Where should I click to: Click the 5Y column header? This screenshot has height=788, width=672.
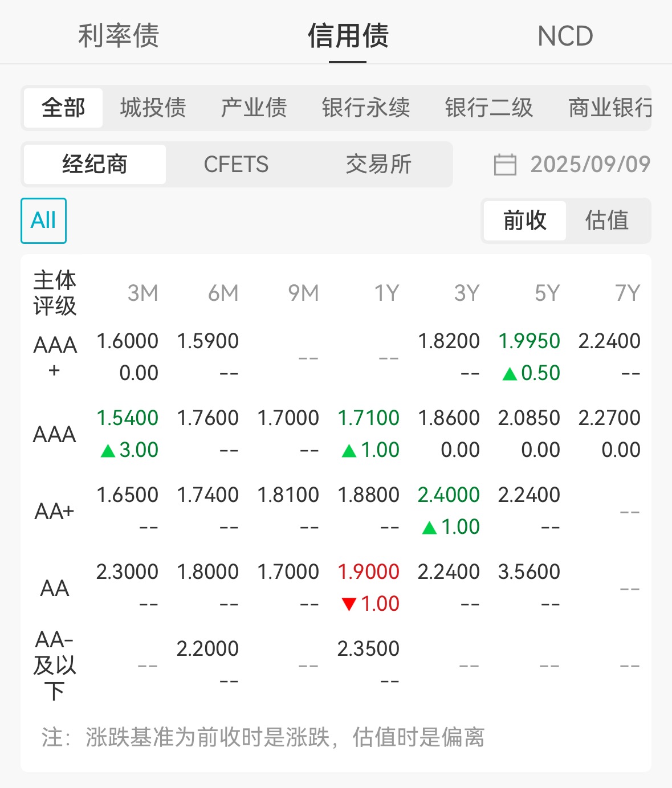(x=547, y=293)
